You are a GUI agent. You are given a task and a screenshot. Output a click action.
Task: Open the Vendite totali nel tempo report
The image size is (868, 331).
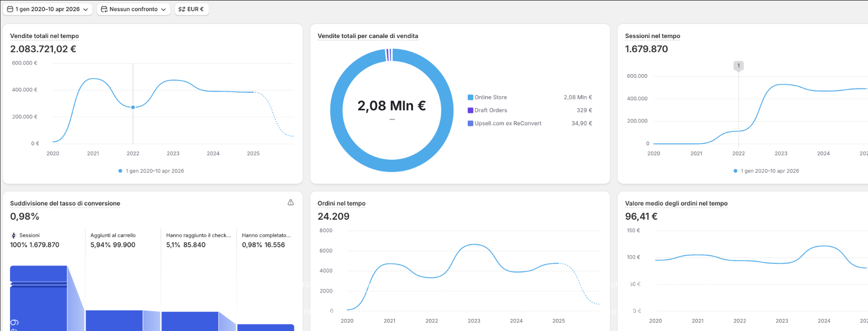click(x=44, y=36)
